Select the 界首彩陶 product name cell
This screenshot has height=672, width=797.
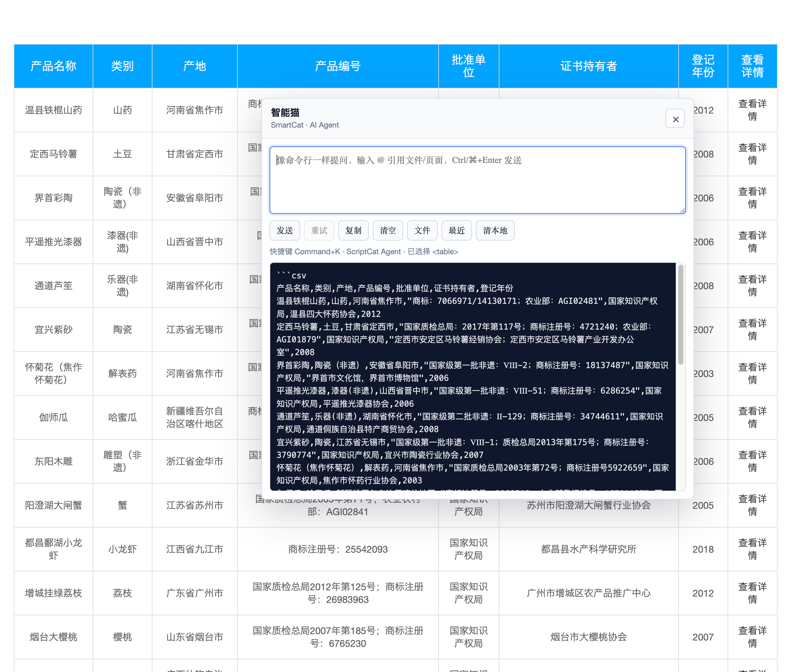53,198
